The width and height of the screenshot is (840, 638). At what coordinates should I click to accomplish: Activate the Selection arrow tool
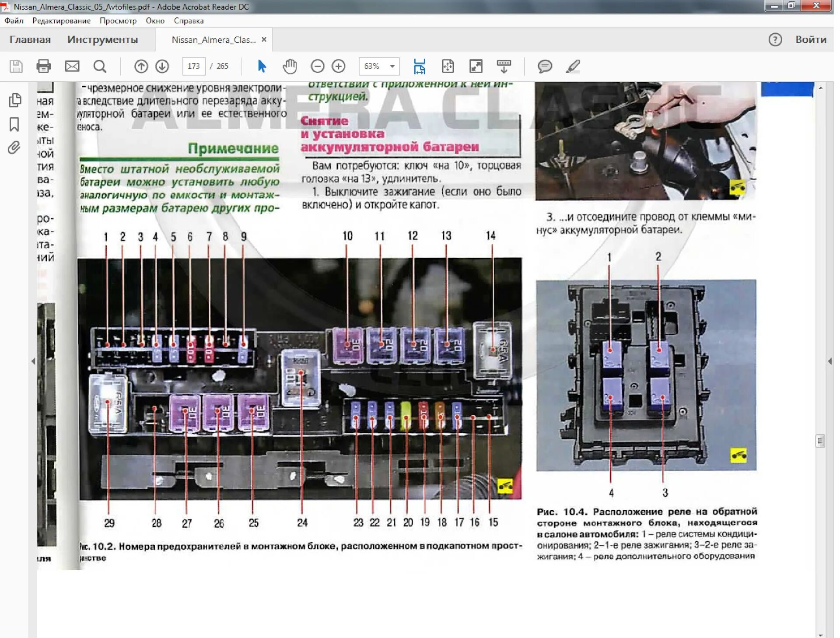click(x=262, y=67)
